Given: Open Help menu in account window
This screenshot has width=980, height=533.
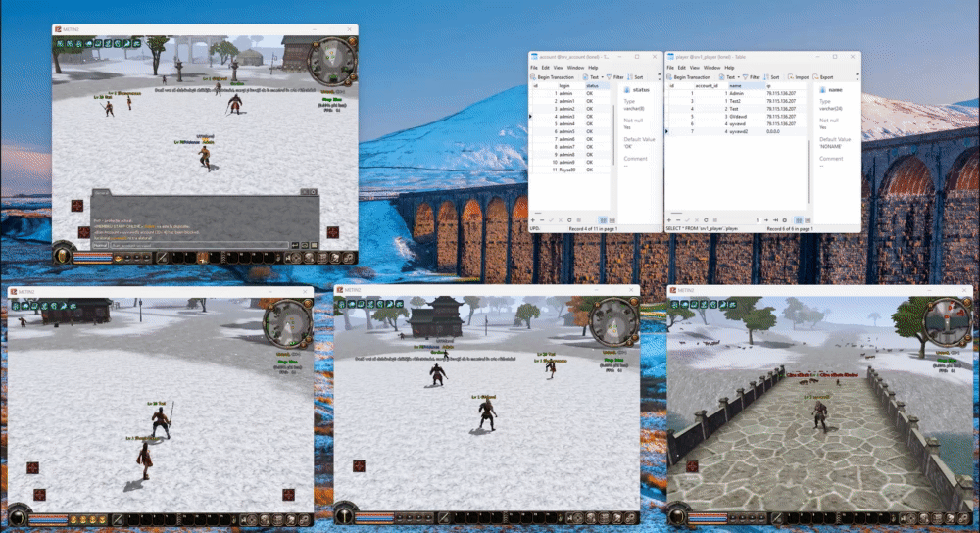Looking at the screenshot, I should [593, 68].
